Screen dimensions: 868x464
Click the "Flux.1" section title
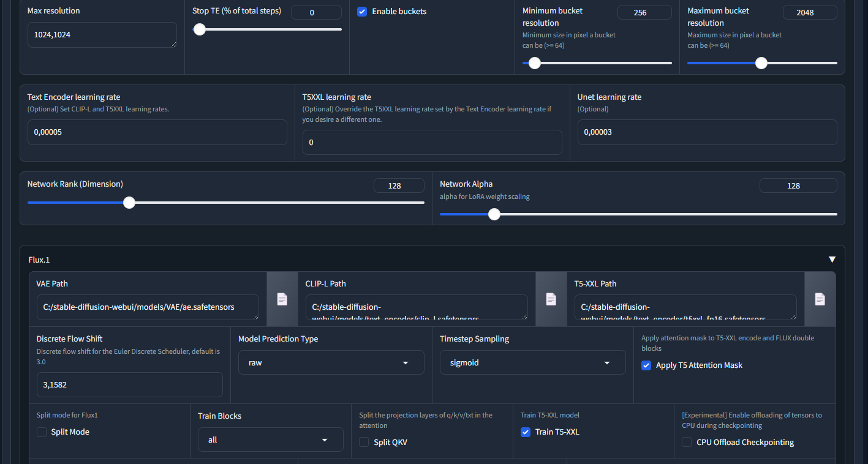(x=39, y=260)
